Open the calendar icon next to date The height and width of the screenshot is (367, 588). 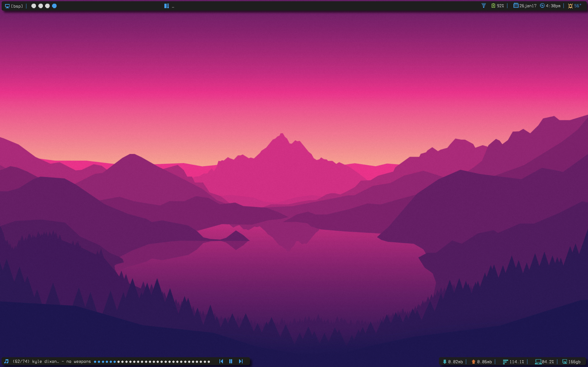516,6
